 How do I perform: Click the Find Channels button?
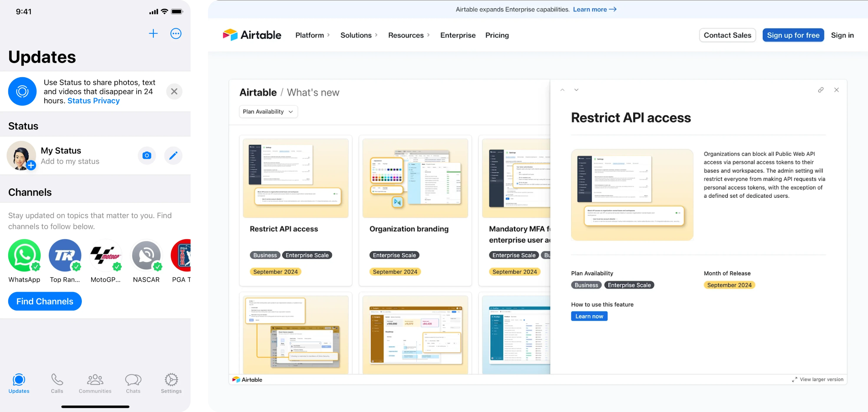pyautogui.click(x=45, y=301)
